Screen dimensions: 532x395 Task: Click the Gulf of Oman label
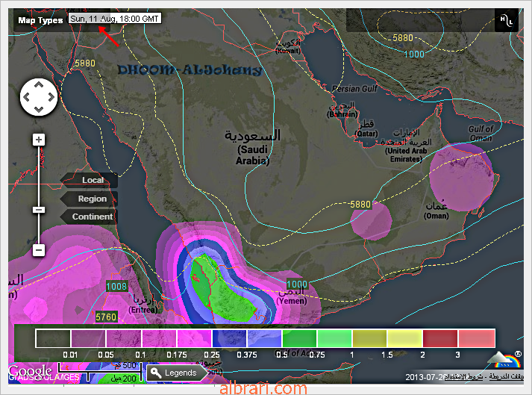[x=481, y=134]
